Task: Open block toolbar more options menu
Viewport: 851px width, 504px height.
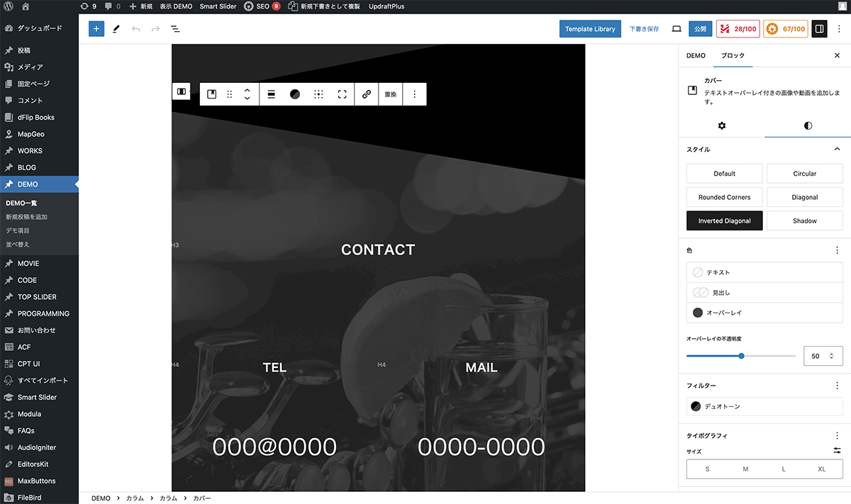Action: pyautogui.click(x=415, y=94)
